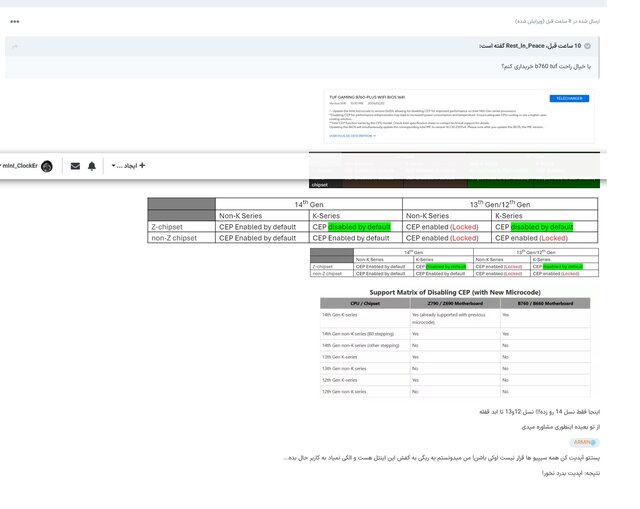Open the large CEP Gen table image

click(372, 221)
